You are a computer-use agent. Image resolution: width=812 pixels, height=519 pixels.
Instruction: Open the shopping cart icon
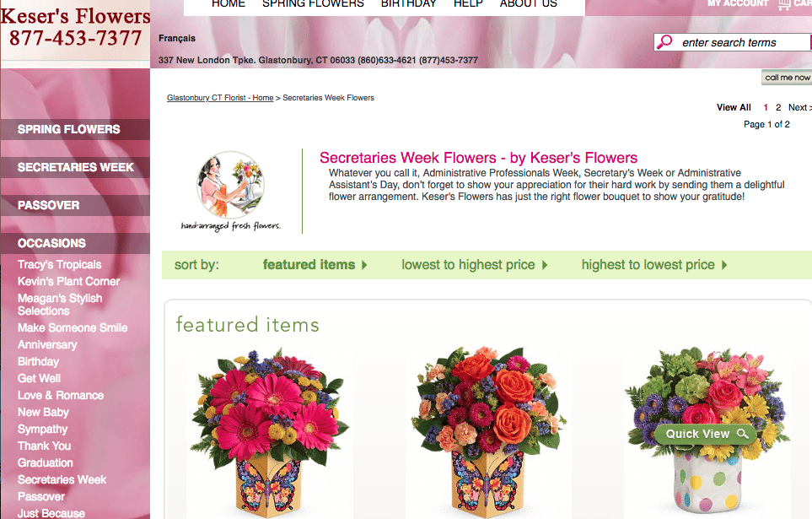pyautogui.click(x=784, y=4)
